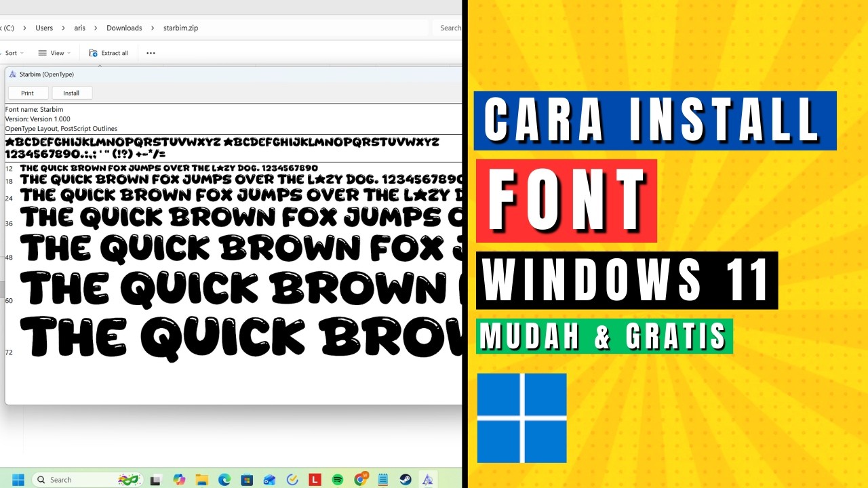Open Steam from the taskbar
868x488 pixels.
406,479
